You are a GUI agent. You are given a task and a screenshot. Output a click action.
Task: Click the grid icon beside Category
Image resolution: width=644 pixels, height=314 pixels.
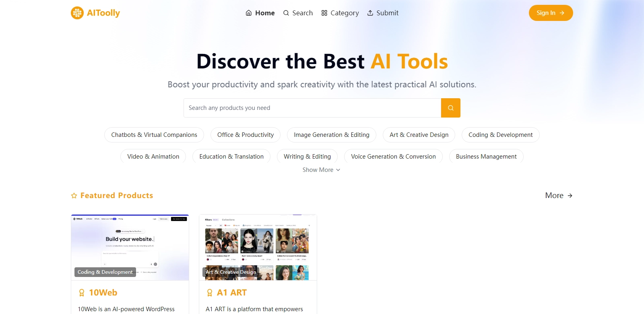pyautogui.click(x=324, y=13)
